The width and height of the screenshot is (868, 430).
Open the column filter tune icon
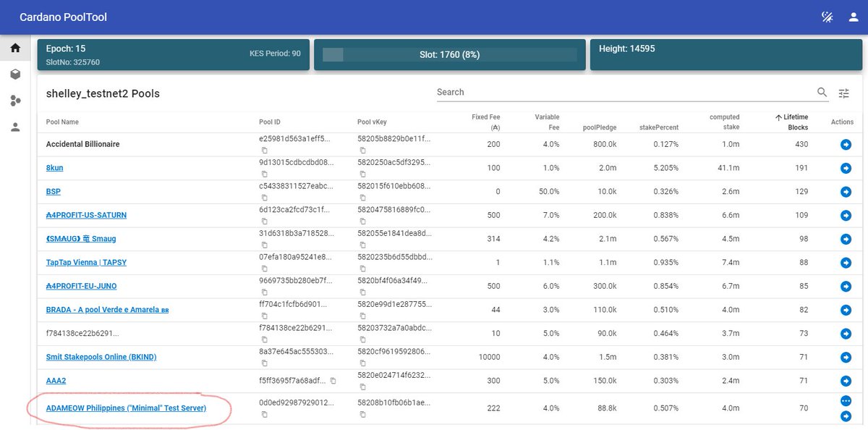click(x=844, y=93)
